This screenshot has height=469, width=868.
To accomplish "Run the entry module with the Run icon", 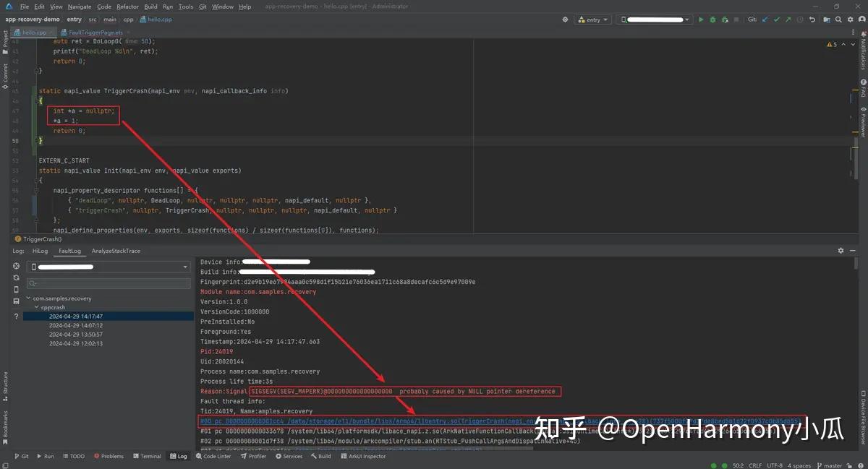I will pyautogui.click(x=701, y=20).
